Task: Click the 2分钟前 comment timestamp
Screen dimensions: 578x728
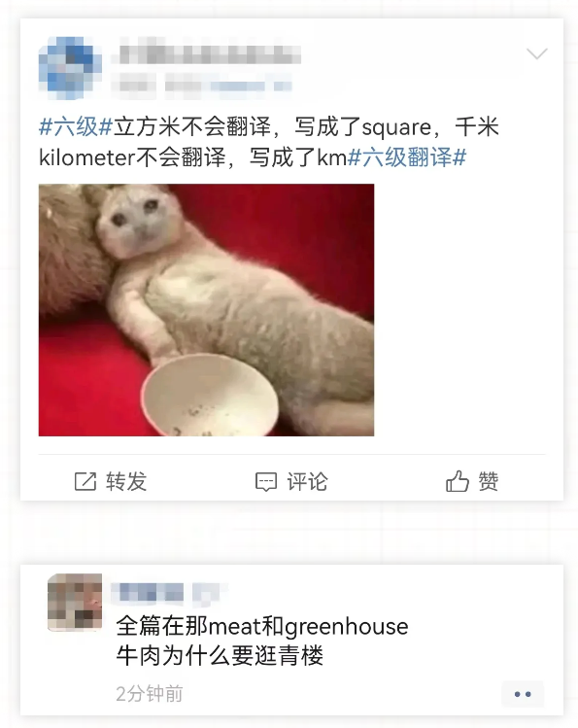Action: coord(150,694)
